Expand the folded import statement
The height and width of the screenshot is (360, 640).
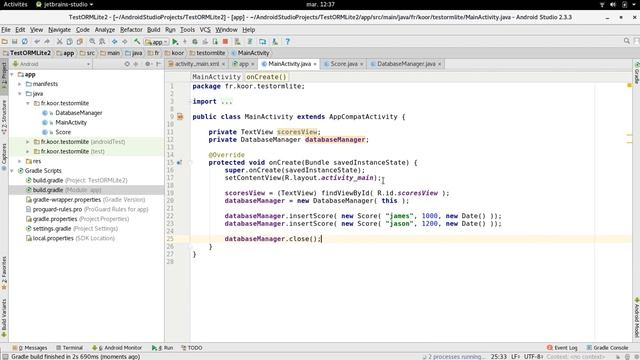[227, 102]
